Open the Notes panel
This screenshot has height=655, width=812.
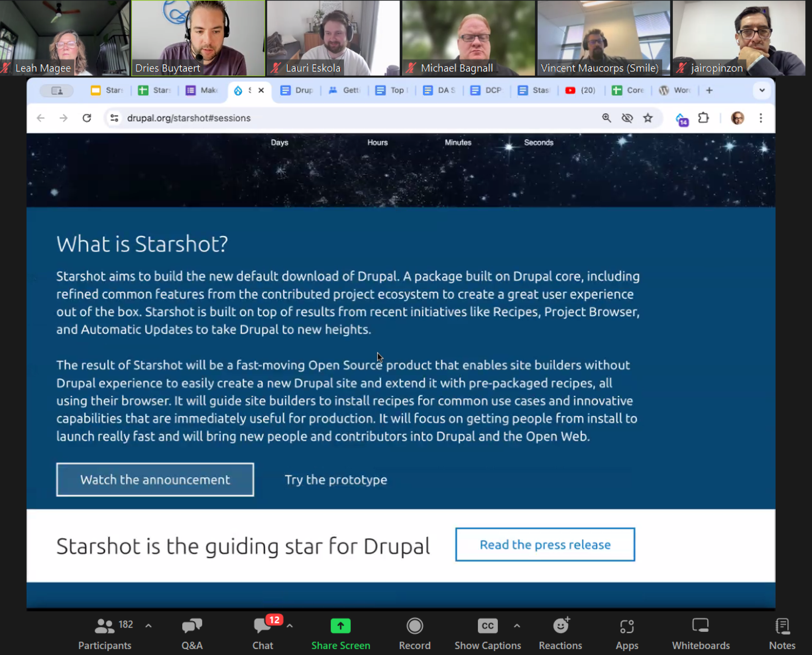coord(782,633)
